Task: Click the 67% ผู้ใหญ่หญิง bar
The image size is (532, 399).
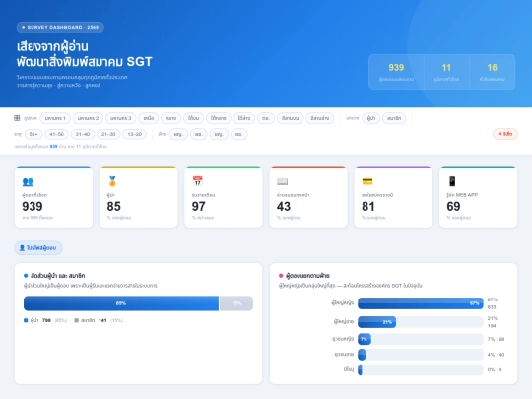Action: tap(421, 303)
